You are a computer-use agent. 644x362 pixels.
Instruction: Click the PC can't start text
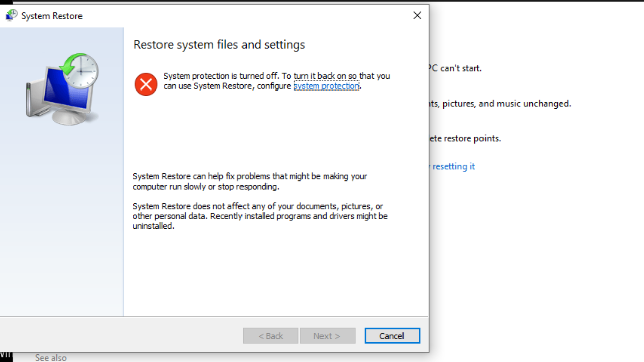456,68
